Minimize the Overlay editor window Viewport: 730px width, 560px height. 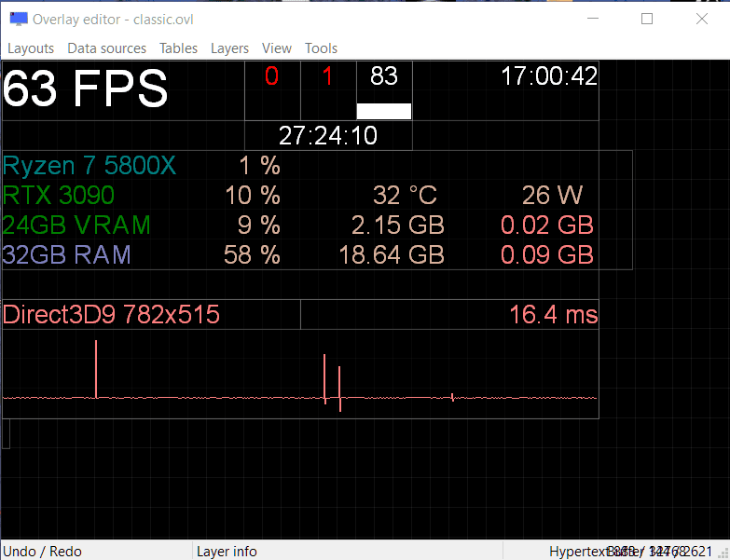pyautogui.click(x=593, y=19)
